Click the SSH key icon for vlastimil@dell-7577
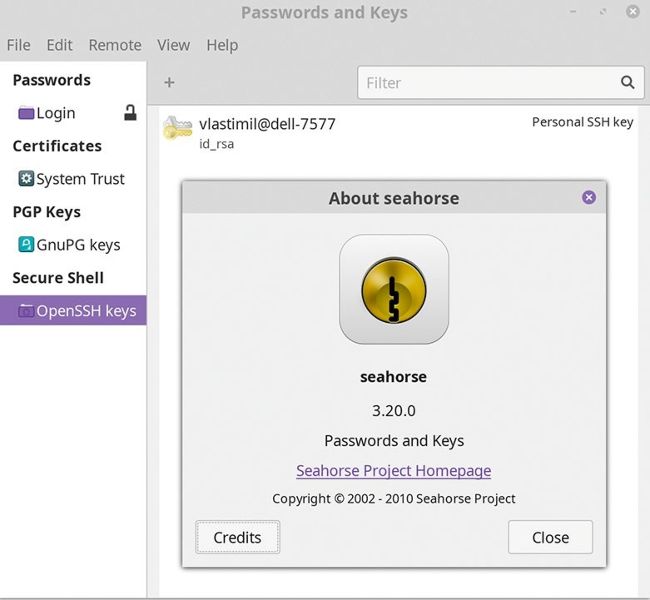 point(178,128)
